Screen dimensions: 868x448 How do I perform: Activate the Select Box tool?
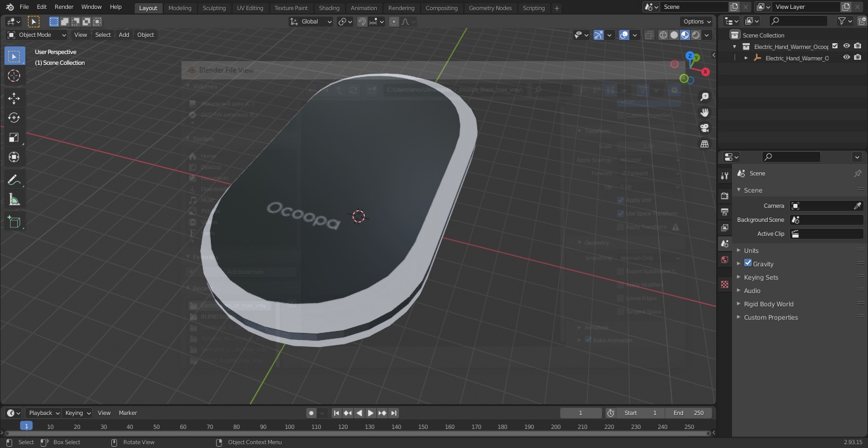click(x=14, y=56)
